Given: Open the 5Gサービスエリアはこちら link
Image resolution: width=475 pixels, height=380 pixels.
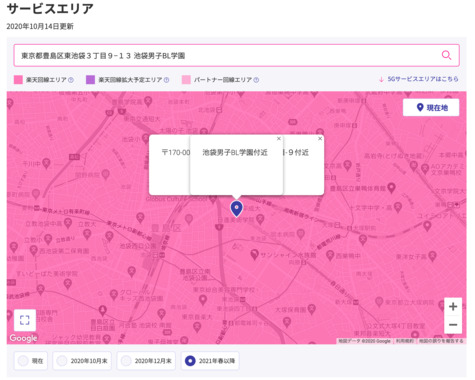Looking at the screenshot, I should click(419, 79).
